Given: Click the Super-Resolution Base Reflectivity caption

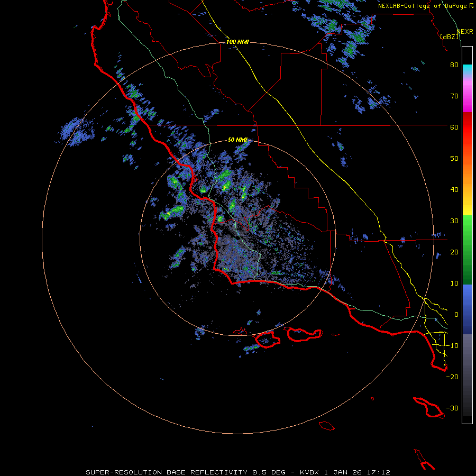Looking at the screenshot, I should (x=237, y=472).
